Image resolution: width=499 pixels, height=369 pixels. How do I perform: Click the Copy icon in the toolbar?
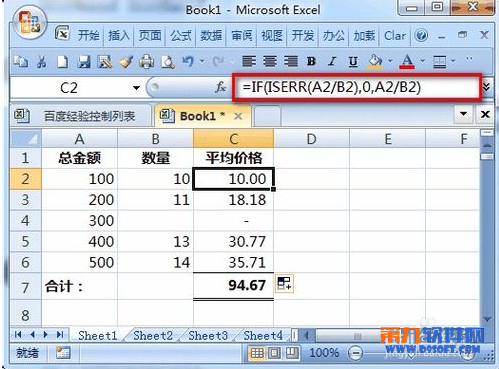click(21, 62)
